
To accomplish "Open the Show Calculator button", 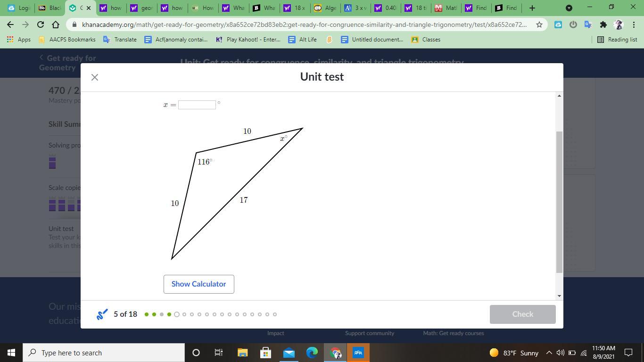I will click(199, 284).
